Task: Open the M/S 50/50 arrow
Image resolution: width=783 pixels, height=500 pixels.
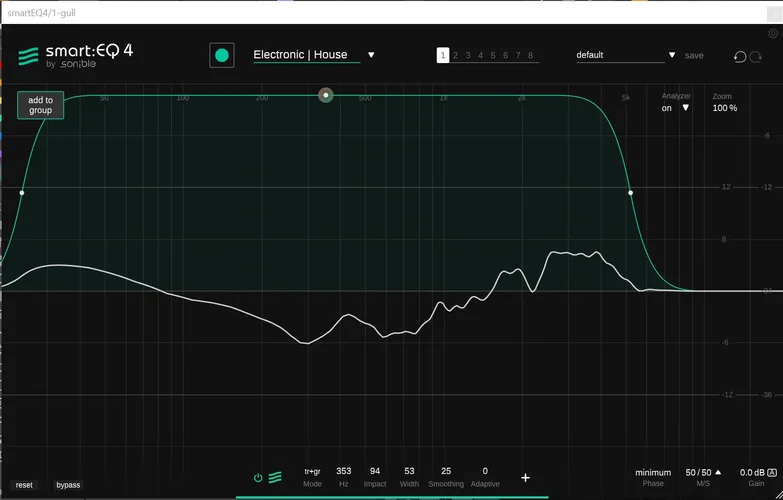Action: 718,472
